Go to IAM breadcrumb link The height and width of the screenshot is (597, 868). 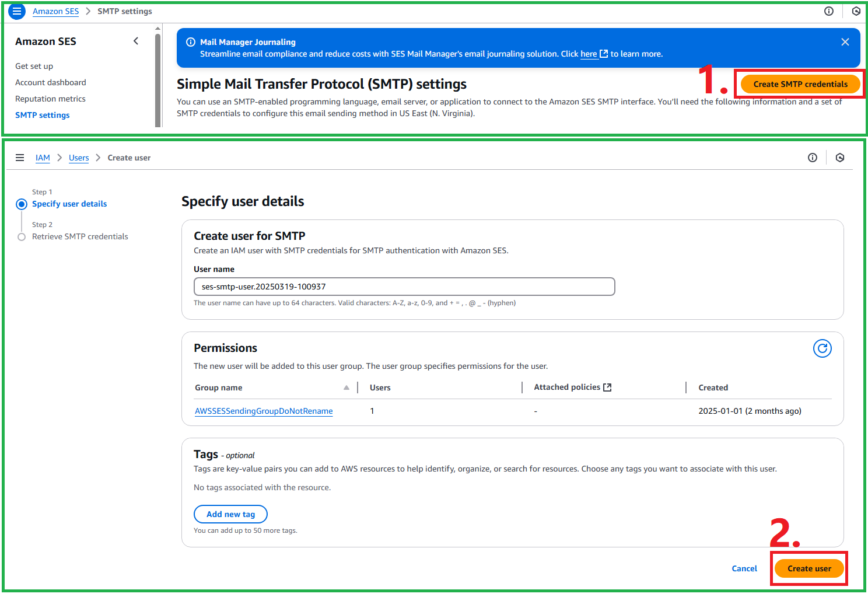[x=43, y=158]
